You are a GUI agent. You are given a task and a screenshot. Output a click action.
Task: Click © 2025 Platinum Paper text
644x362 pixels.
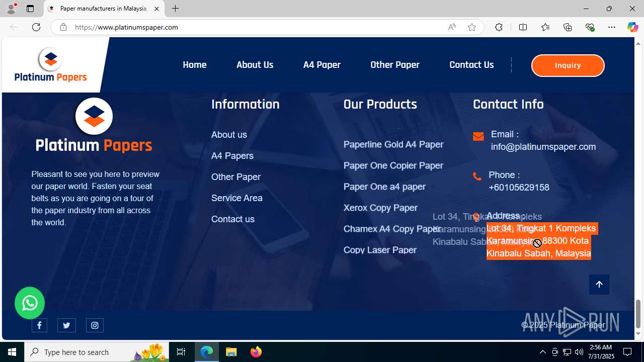click(x=563, y=325)
